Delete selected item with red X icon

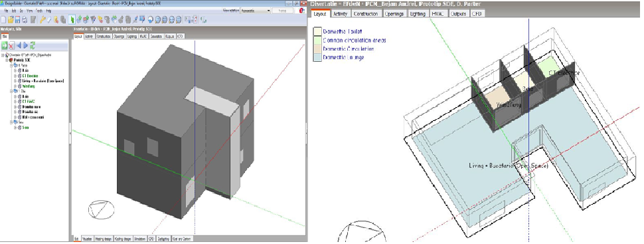(11, 46)
